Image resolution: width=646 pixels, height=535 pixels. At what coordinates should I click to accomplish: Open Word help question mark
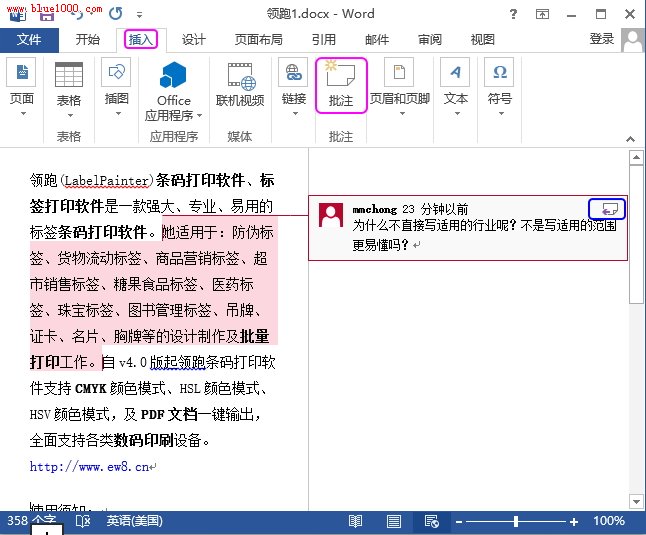(x=513, y=14)
